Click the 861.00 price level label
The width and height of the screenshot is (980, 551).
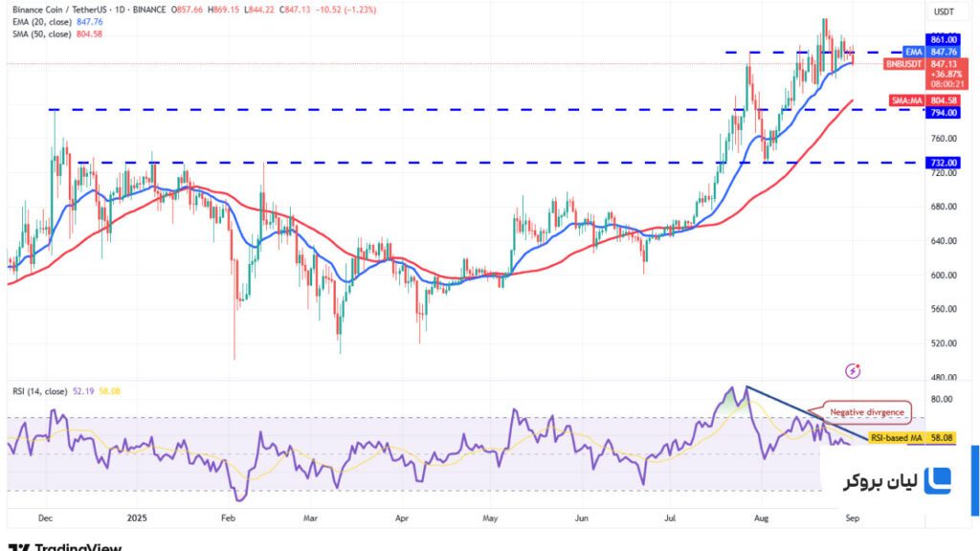coord(943,40)
